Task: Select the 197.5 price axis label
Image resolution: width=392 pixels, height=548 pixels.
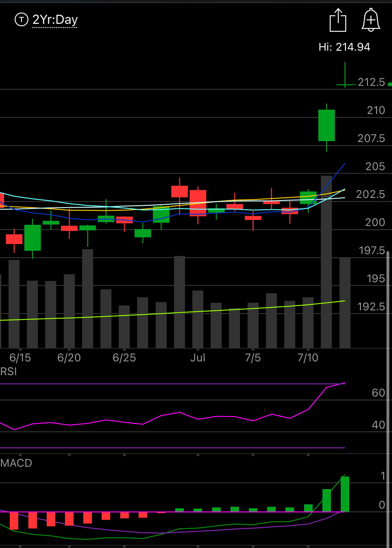Action: 372,250
